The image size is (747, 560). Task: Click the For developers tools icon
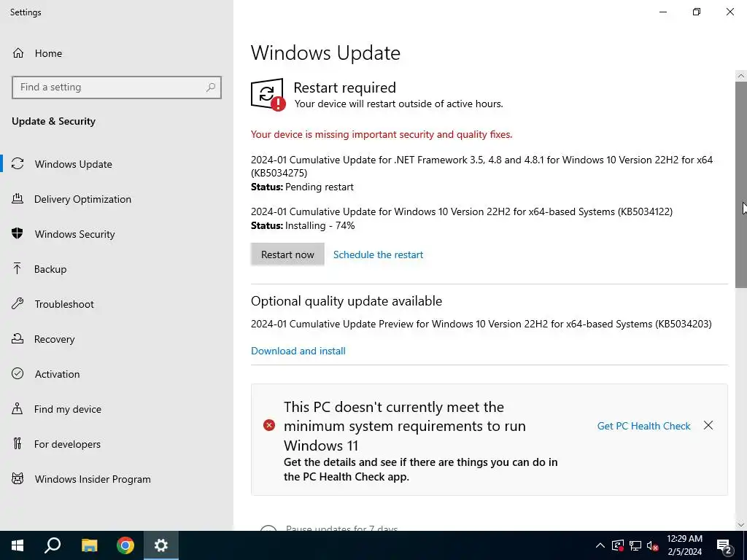[18, 444]
